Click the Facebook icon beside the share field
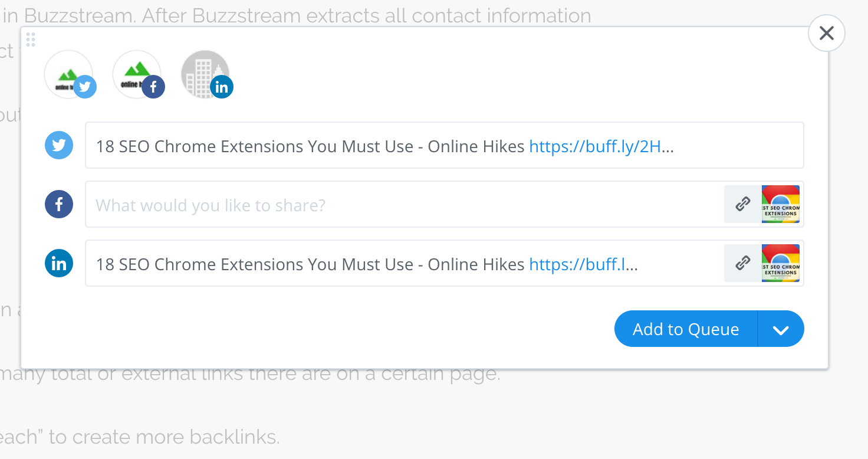Image resolution: width=868 pixels, height=459 pixels. [59, 204]
